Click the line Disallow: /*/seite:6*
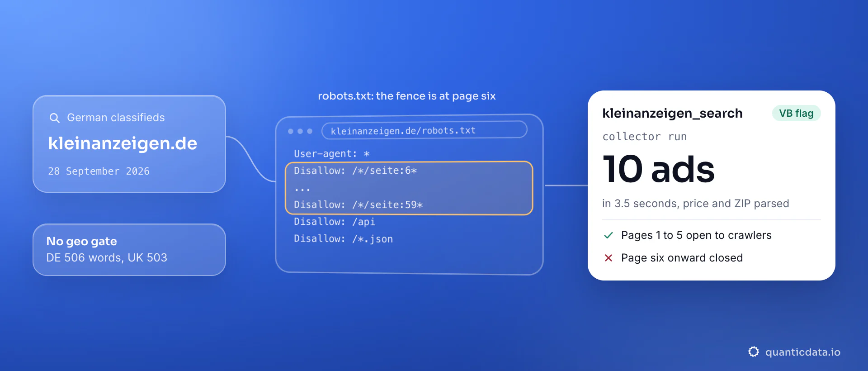The height and width of the screenshot is (371, 868). [355, 171]
